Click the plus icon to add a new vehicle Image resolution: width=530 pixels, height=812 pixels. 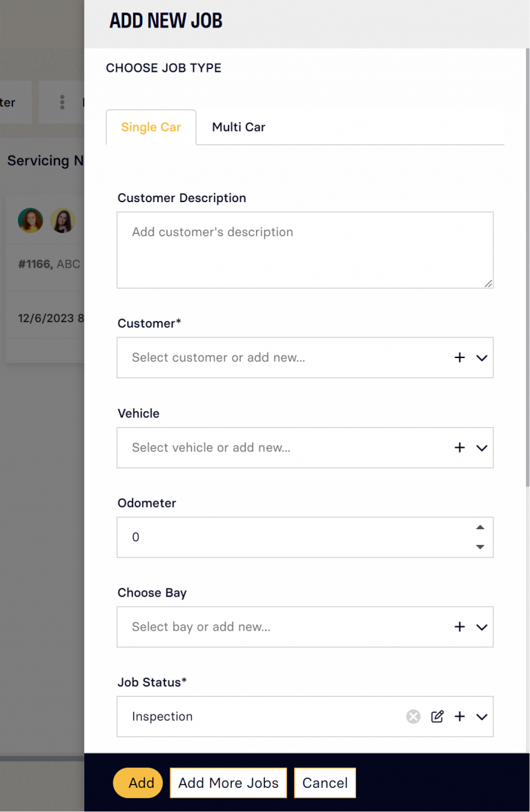click(460, 447)
